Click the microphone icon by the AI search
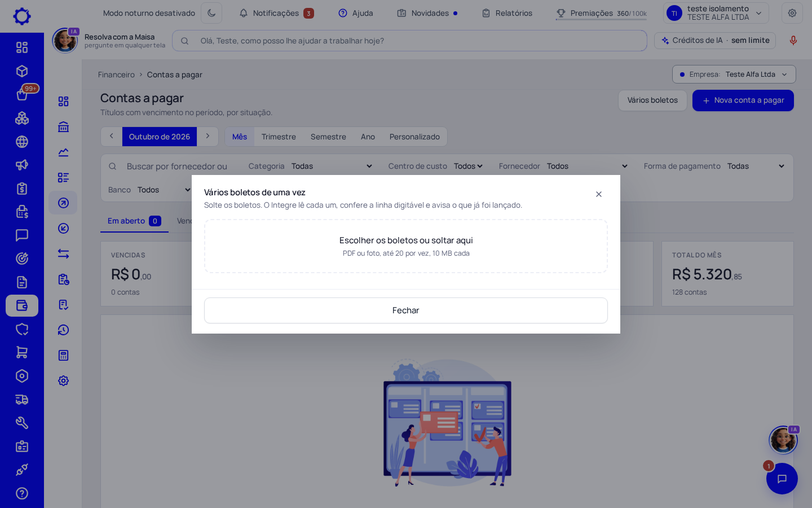This screenshot has width=812, height=508. click(793, 41)
